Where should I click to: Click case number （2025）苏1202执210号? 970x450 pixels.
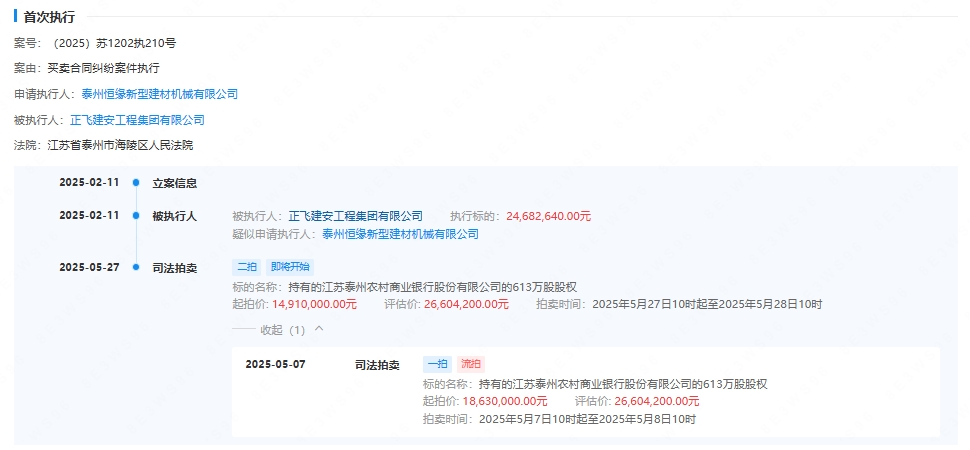coord(113,43)
